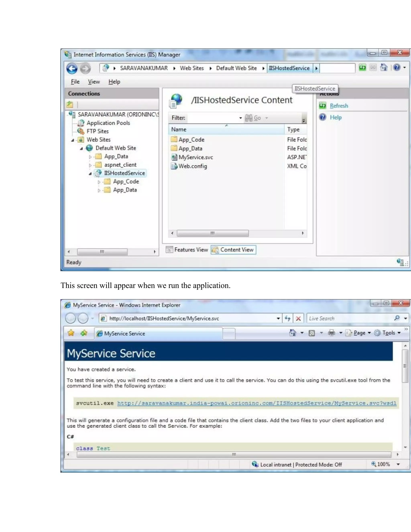Expand the aspnet_client folder node
411x532 pixels.
tap(90, 165)
